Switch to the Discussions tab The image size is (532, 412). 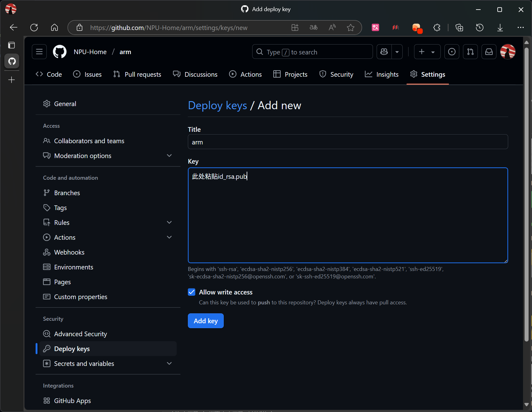click(x=195, y=74)
